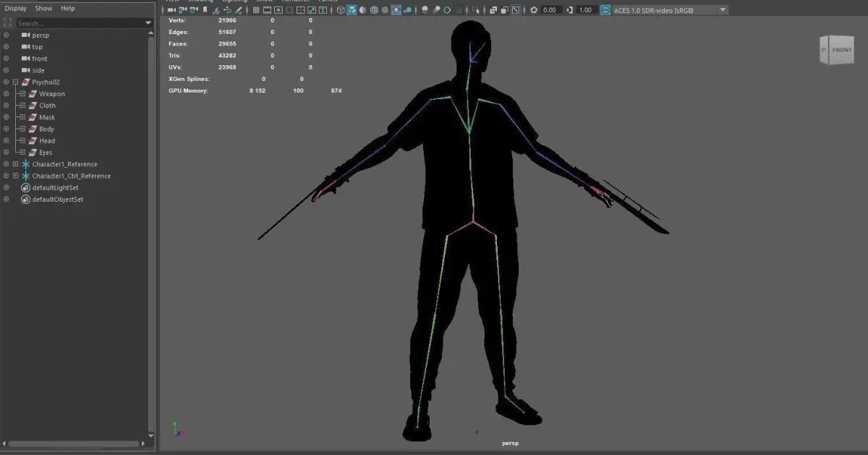Toggle Screen Space Ambient Occlusion sphere icon
The width and height of the screenshot is (868, 455).
pos(425,10)
